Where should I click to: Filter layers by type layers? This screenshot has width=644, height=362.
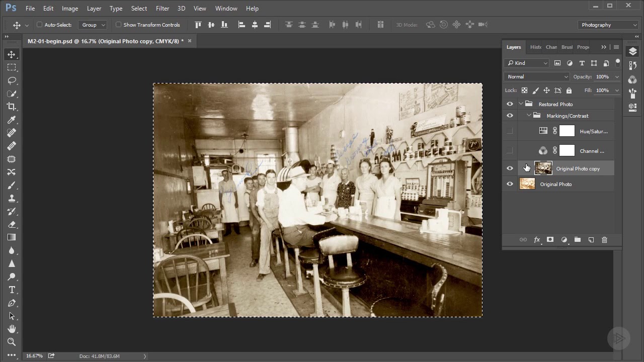pyautogui.click(x=582, y=63)
